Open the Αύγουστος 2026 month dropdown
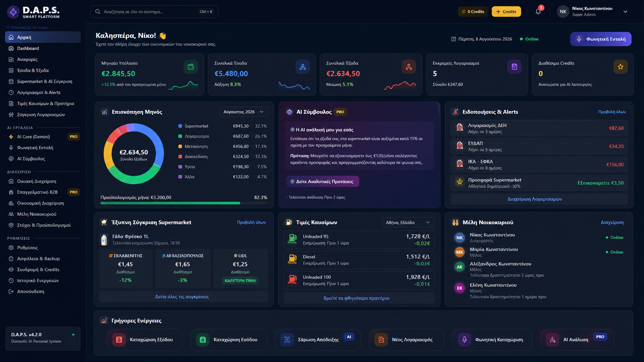The image size is (644, 362). (x=244, y=112)
